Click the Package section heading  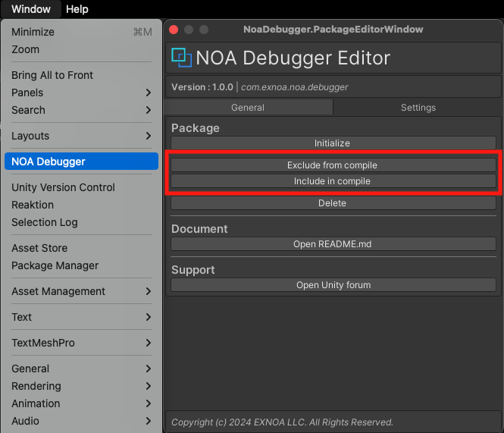coord(196,128)
